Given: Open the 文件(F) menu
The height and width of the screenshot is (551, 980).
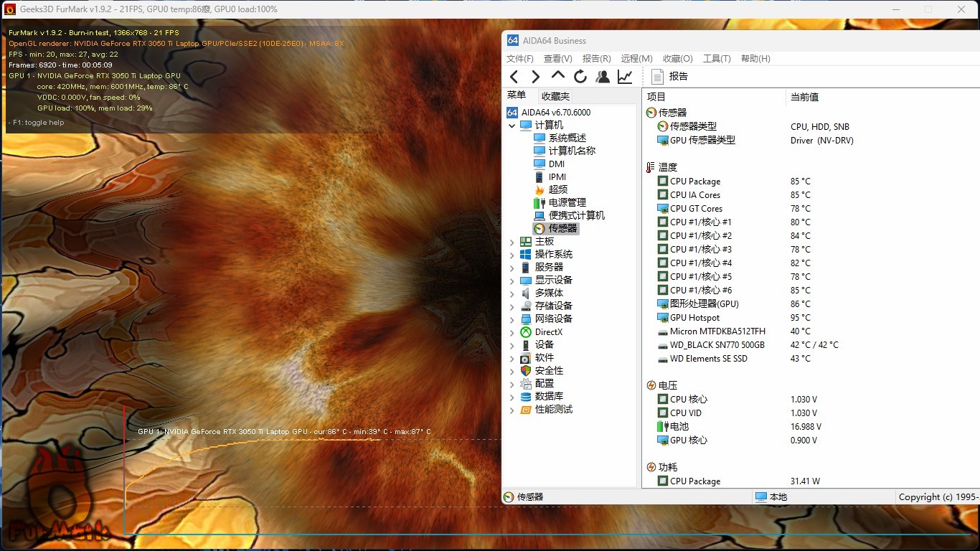Looking at the screenshot, I should (520, 59).
